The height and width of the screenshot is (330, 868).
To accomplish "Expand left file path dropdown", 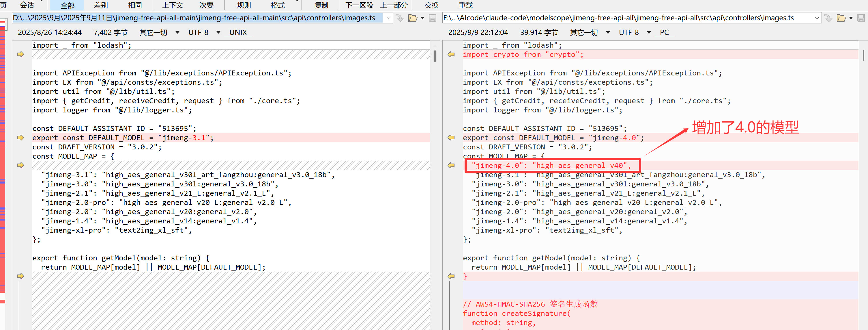I will 388,18.
